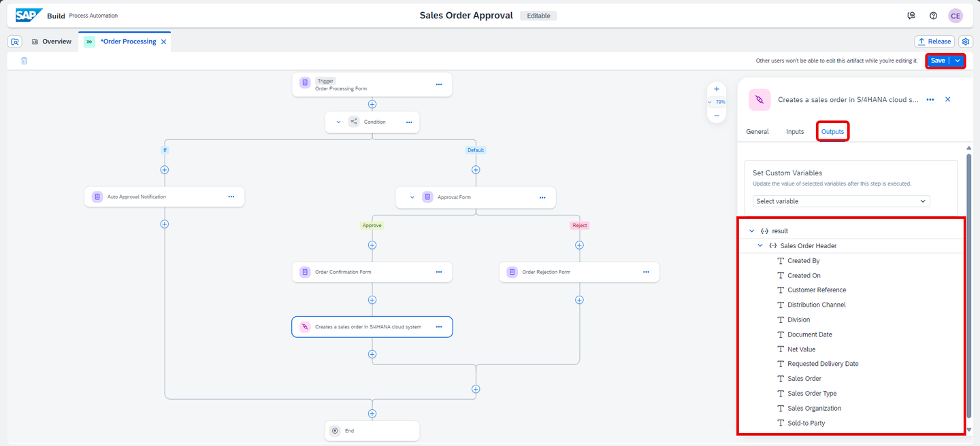Open the Overview tab
Image resolution: width=980 pixels, height=446 pixels.
(52, 41)
